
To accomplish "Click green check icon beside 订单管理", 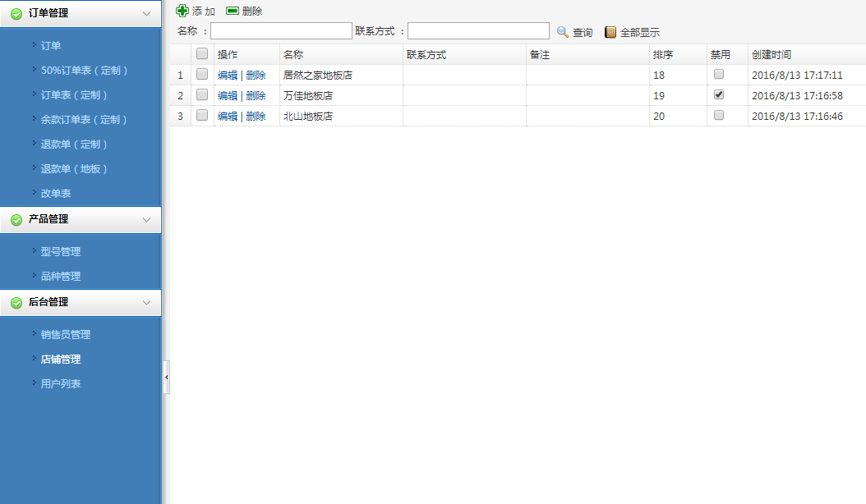I will (16, 14).
